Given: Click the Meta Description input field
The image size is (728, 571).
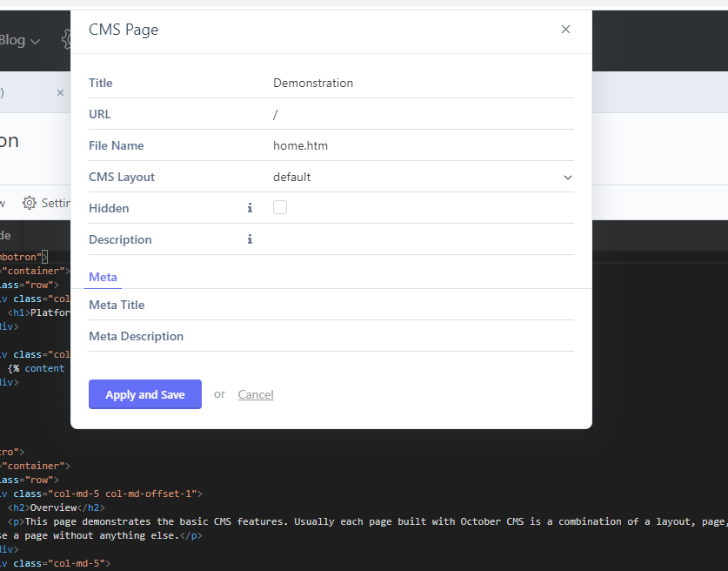Looking at the screenshot, I should point(423,336).
